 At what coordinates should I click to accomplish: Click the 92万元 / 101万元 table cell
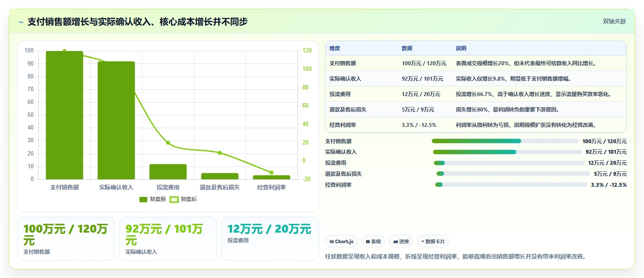click(x=422, y=79)
